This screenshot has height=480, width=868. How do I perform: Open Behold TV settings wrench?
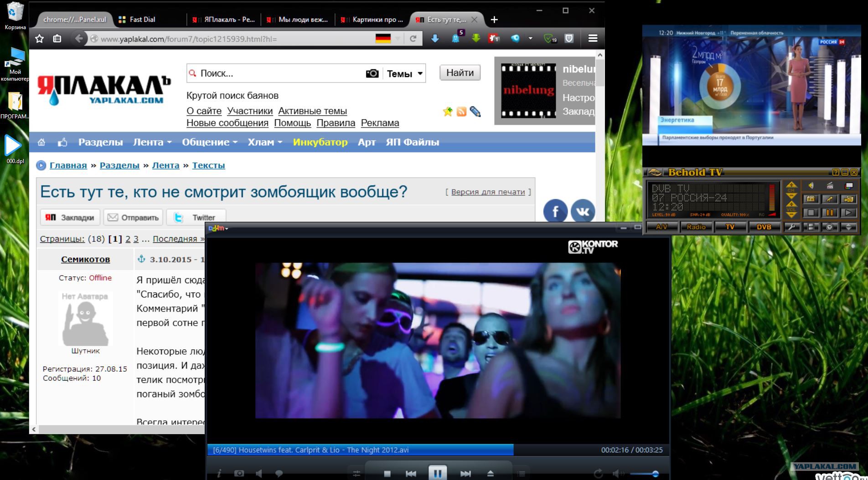click(792, 227)
